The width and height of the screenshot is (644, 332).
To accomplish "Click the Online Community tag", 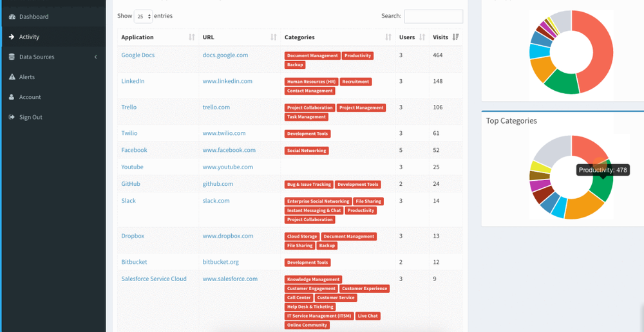I will (x=307, y=325).
